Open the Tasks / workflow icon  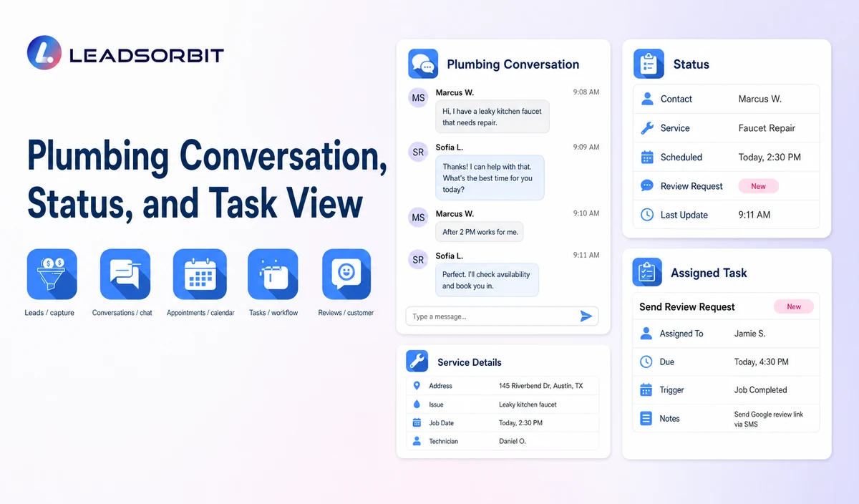pos(273,274)
